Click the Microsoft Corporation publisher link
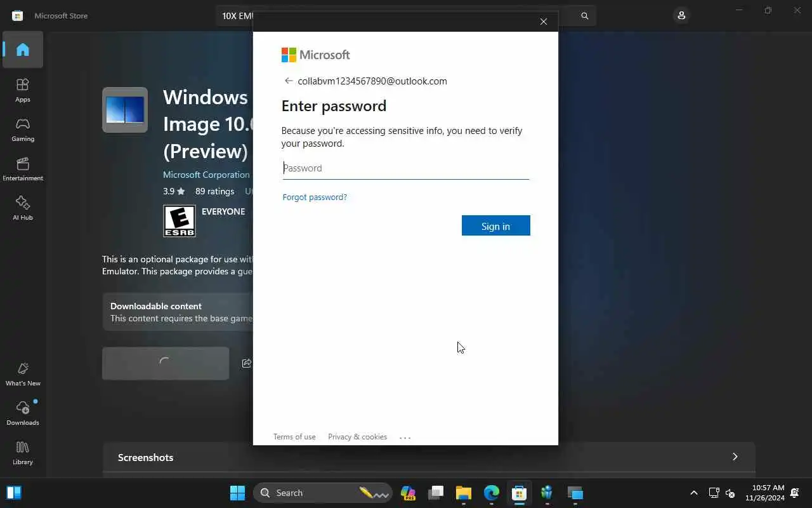Image resolution: width=812 pixels, height=508 pixels. click(x=206, y=175)
